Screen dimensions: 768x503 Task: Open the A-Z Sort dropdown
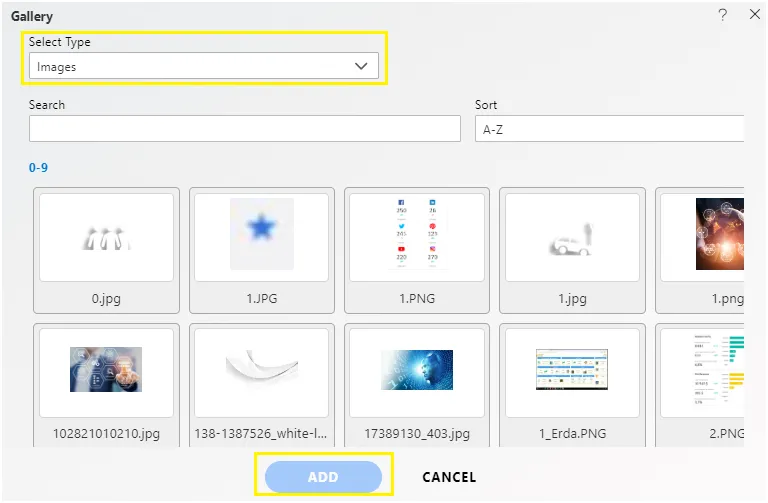tap(609, 129)
